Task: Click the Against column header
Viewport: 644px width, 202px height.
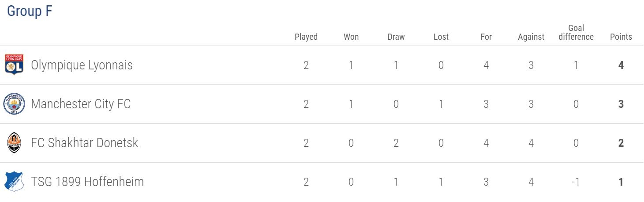Action: 531,37
